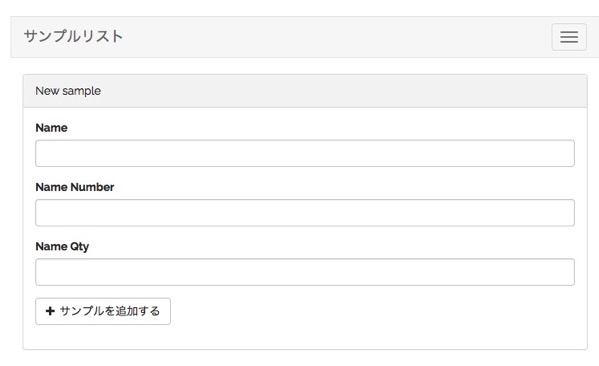
Task: Open the hamburger navigation menu
Action: (569, 37)
